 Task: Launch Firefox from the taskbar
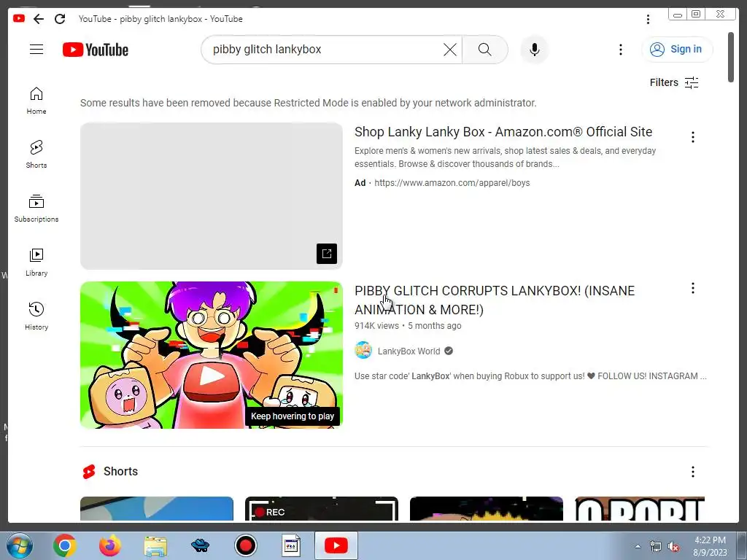point(110,545)
